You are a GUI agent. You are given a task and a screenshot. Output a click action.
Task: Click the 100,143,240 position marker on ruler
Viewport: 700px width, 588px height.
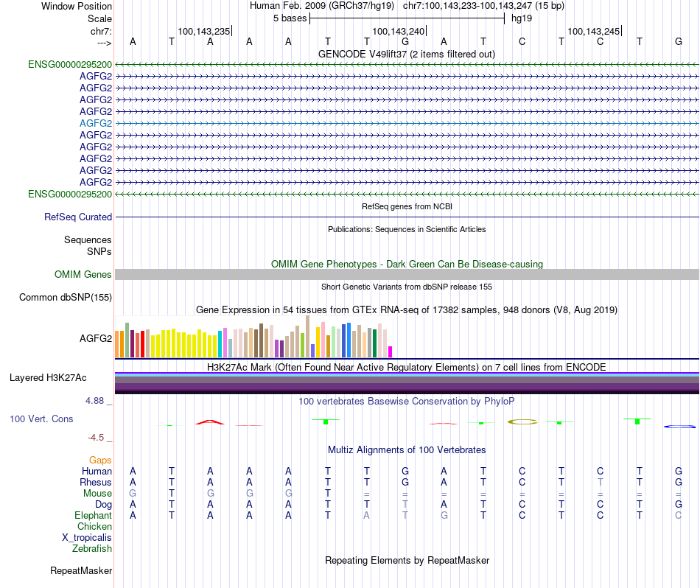pyautogui.click(x=399, y=31)
